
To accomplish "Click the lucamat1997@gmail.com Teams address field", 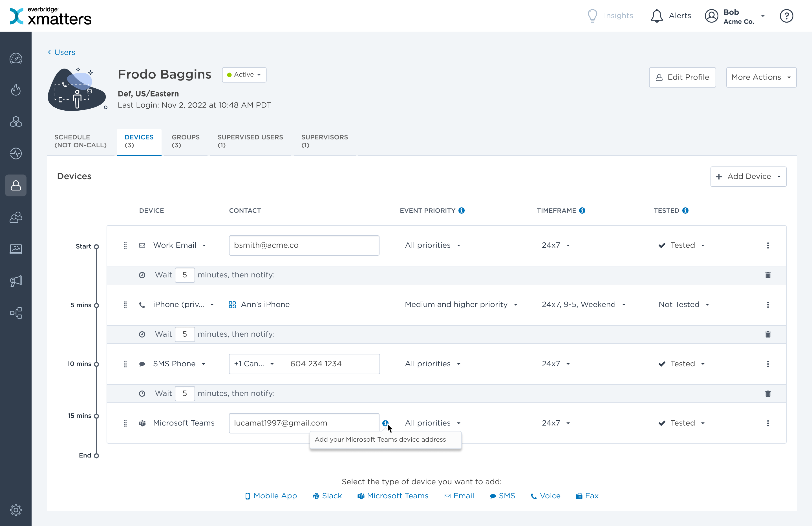I will (304, 423).
